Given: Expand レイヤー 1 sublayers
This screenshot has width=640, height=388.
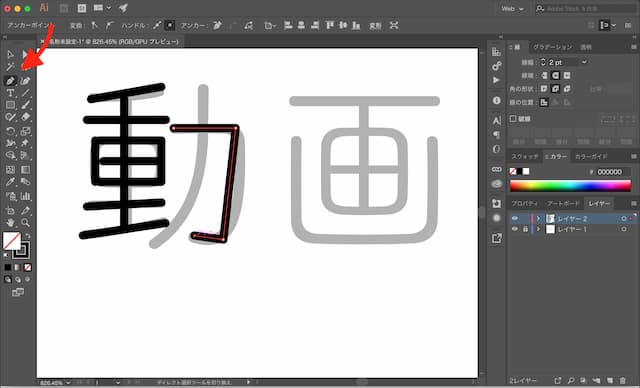Looking at the screenshot, I should (x=538, y=229).
